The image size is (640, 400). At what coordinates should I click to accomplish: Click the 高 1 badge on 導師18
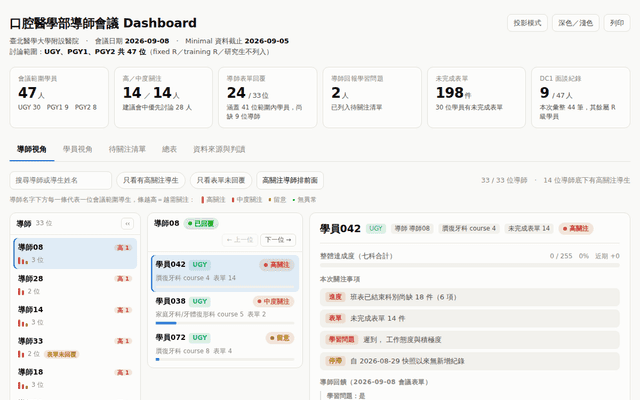123,373
